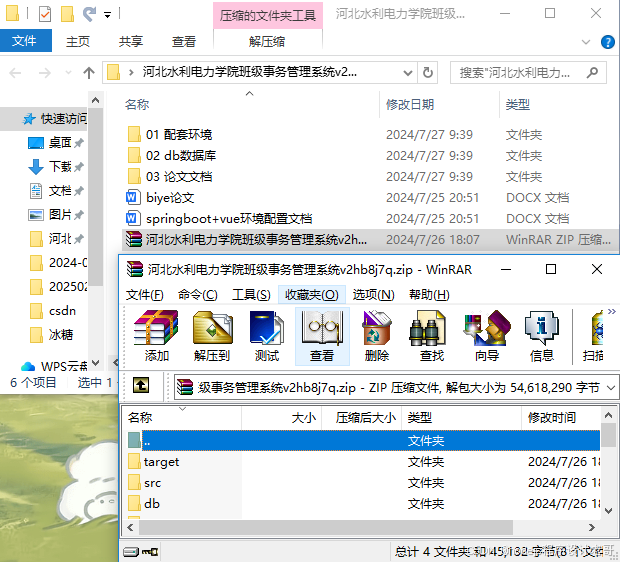
Task: Click Explorer Forward navigation arrow
Action: [44, 73]
